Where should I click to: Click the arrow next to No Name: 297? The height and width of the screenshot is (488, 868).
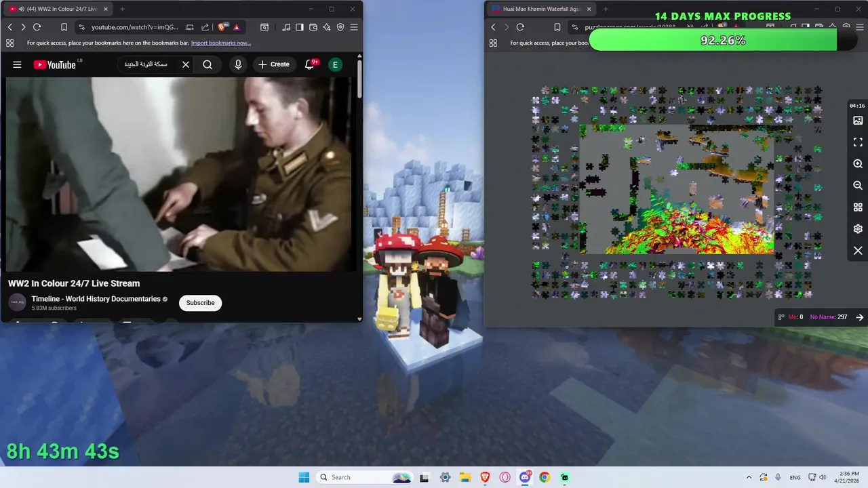859,317
